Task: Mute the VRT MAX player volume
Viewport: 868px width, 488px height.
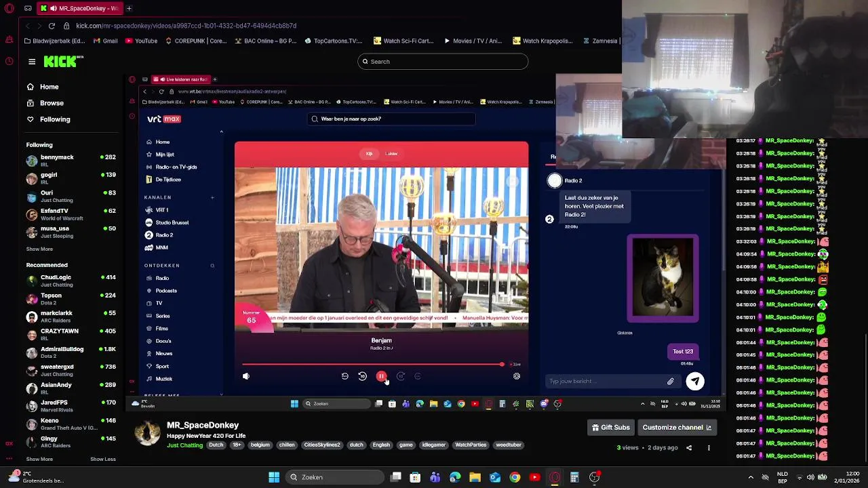Action: [246, 376]
